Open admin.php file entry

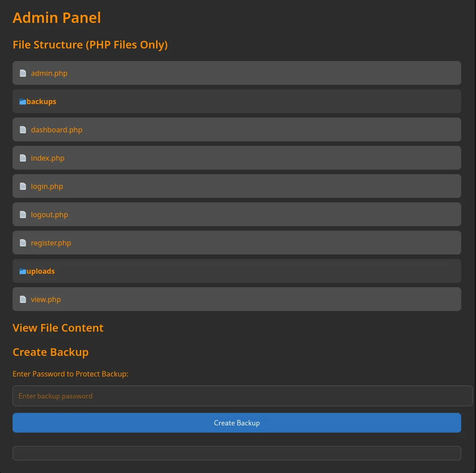pos(49,73)
